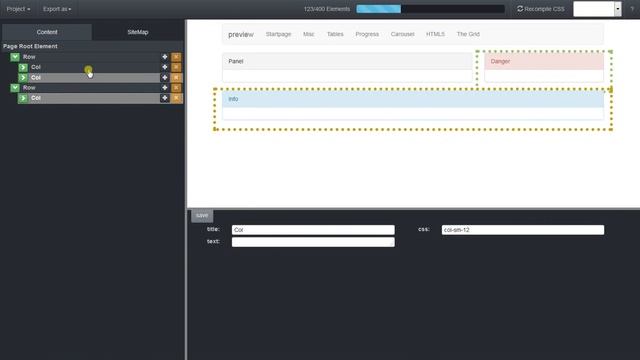640x360 pixels.
Task: Expand the first Row's unhighlighted Col node
Action: pyautogui.click(x=23, y=67)
